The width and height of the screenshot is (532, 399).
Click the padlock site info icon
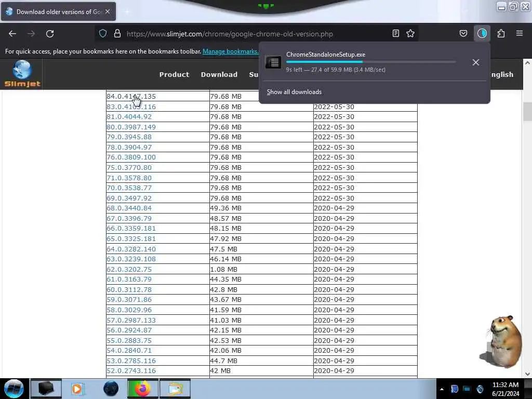pyautogui.click(x=117, y=34)
